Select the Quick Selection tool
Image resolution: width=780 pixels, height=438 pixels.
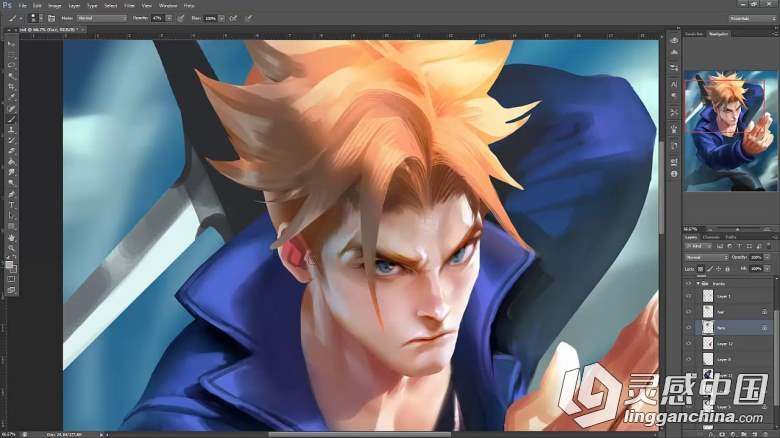(x=11, y=76)
